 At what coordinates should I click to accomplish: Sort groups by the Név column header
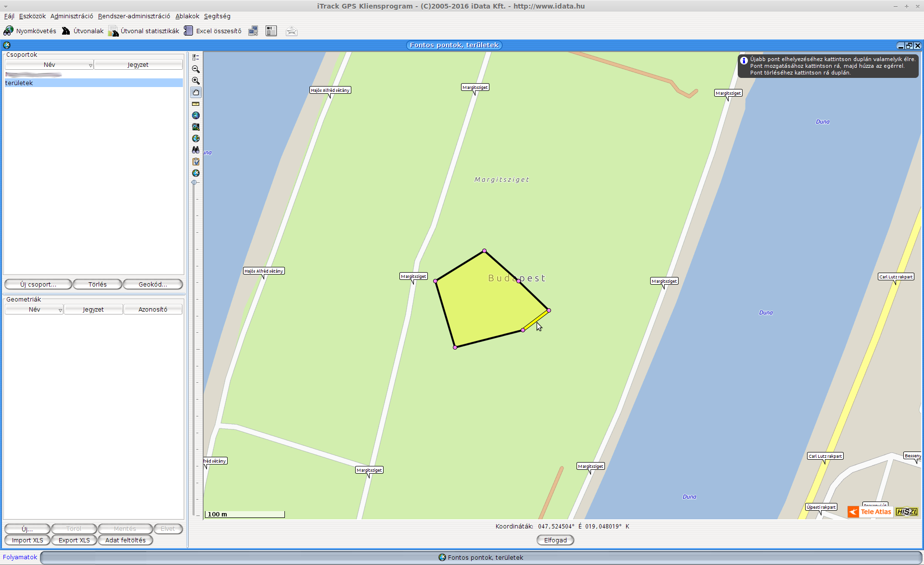click(x=49, y=64)
